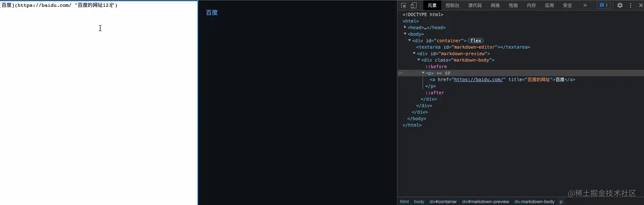Select div.markdown-body in the breadcrumb bar
This screenshot has height=205, width=644.
535,202
